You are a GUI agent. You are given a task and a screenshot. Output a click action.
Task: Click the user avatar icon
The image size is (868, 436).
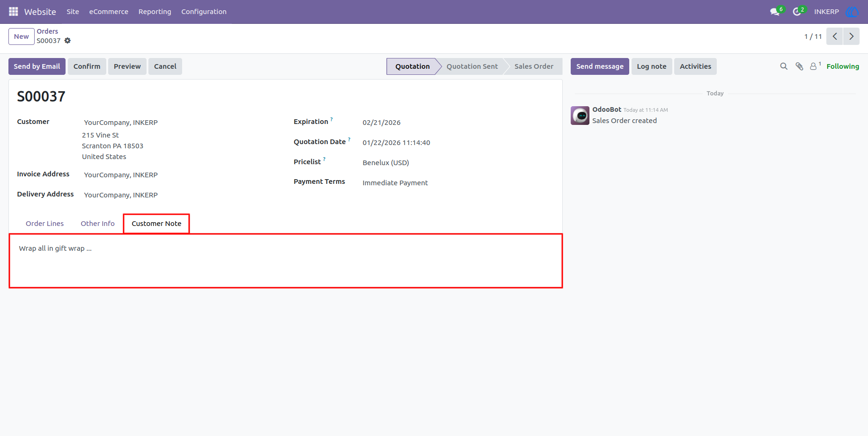(x=852, y=12)
